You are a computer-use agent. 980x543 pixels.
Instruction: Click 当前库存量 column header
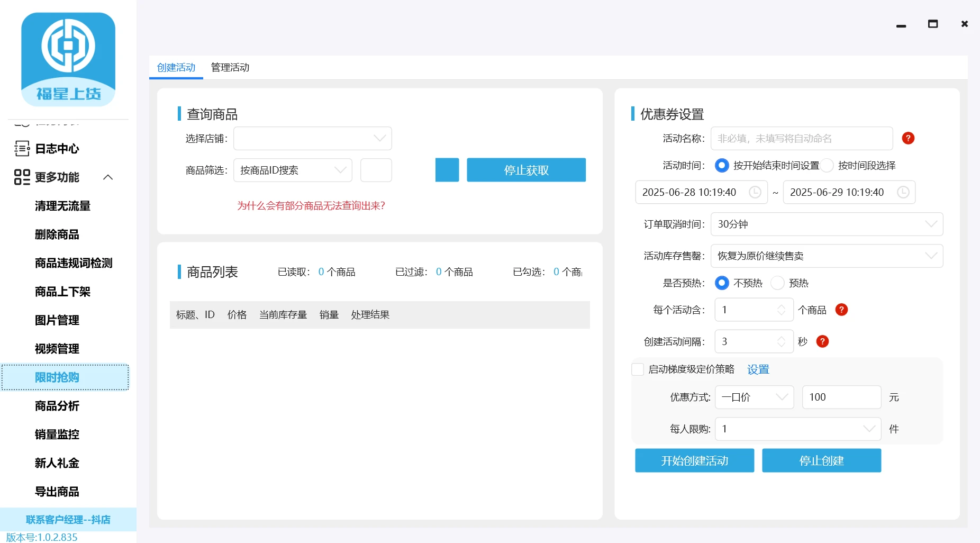coord(283,315)
